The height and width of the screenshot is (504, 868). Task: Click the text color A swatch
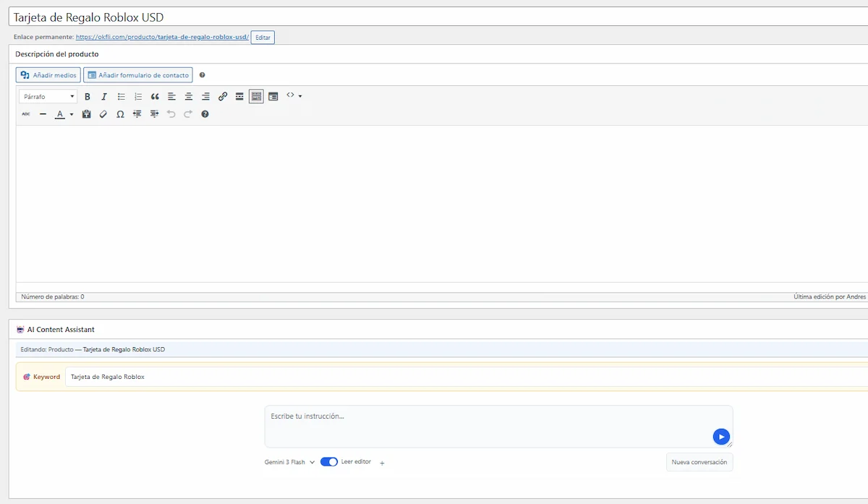pos(61,114)
